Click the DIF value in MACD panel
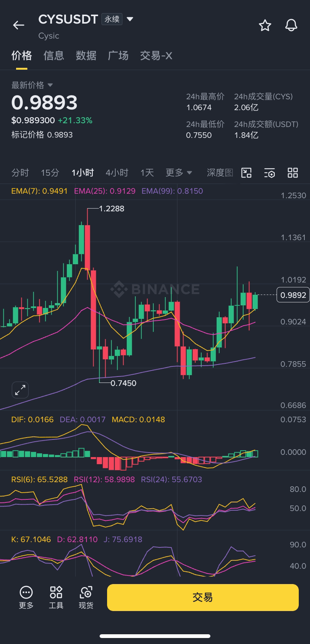The image size is (310, 644). point(32,420)
